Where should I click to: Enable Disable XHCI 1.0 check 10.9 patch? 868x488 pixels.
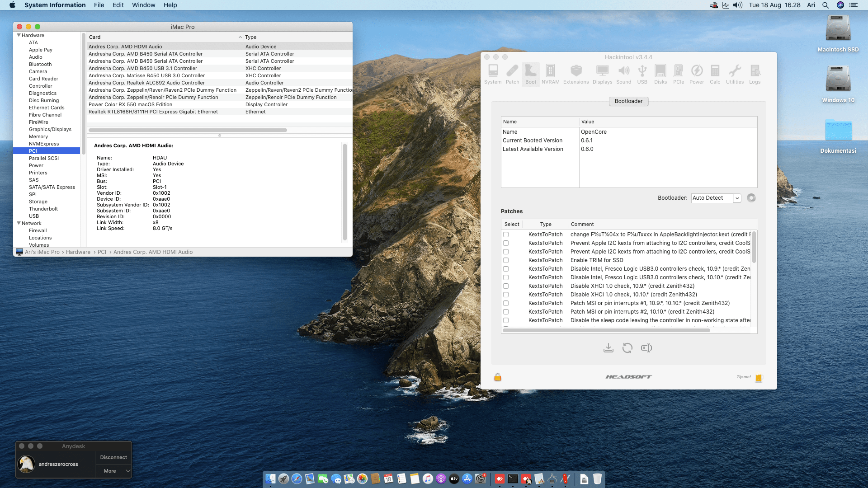506,286
